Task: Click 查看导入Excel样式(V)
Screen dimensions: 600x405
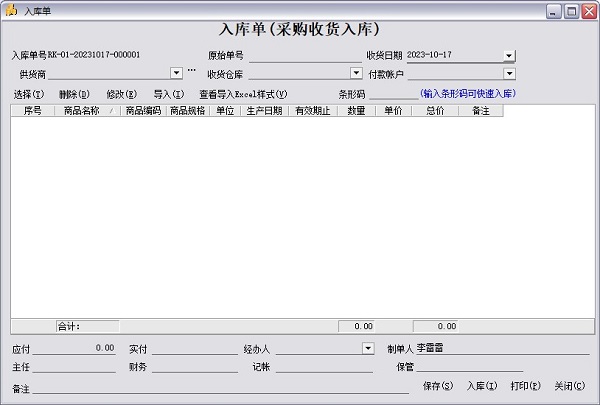Action: (x=243, y=94)
